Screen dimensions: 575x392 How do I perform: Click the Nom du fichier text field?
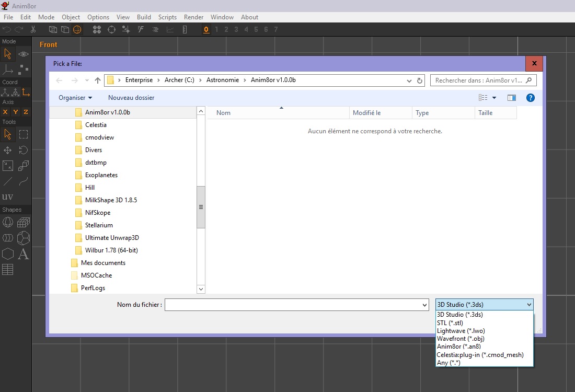293,305
